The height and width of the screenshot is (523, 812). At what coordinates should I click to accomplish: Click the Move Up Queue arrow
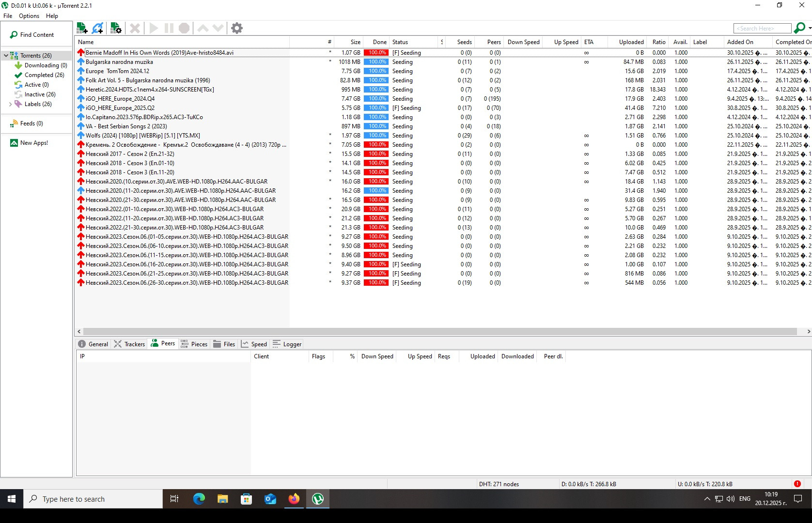[203, 28]
